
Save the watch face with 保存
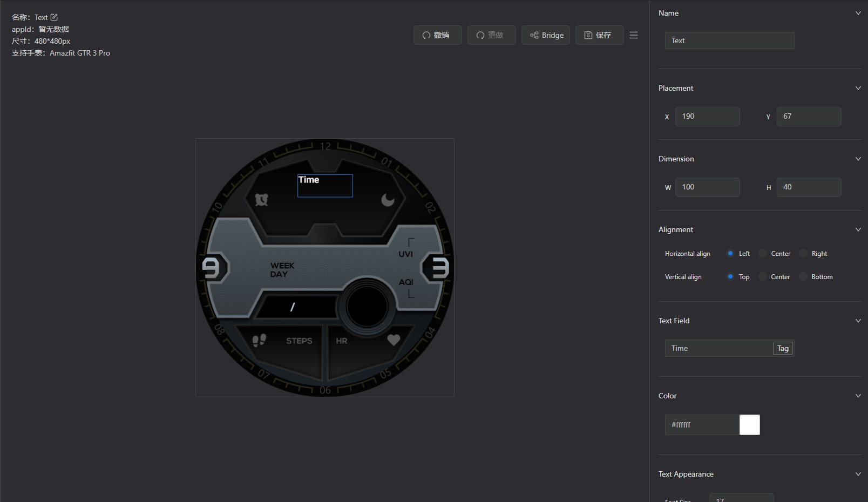pos(599,35)
